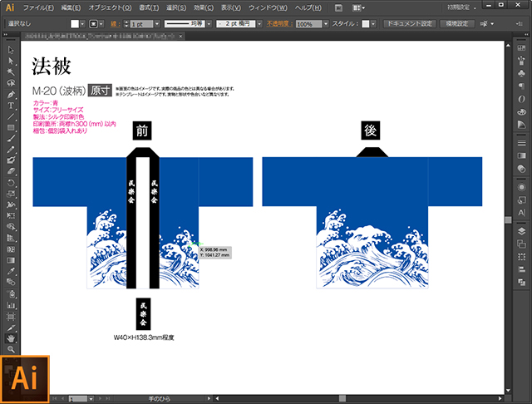Go to next artboard in status bar
Viewport: 532px width, 404px height.
coord(100,398)
